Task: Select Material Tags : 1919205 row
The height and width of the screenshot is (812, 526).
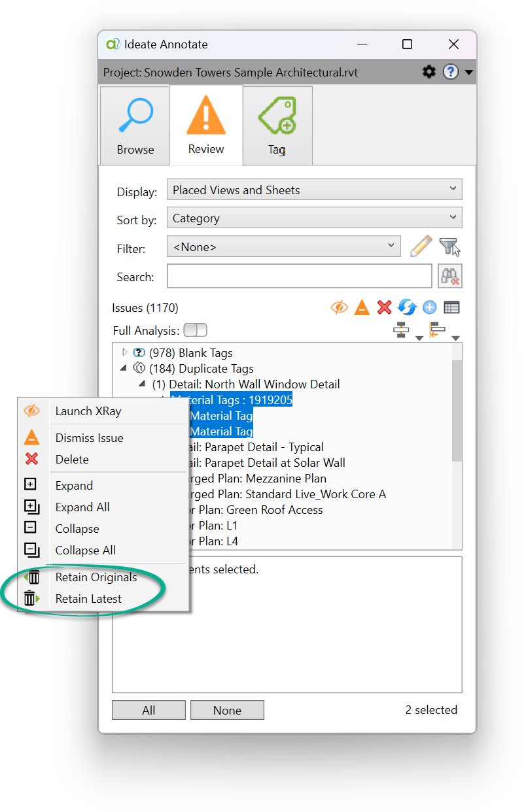Action: (231, 399)
